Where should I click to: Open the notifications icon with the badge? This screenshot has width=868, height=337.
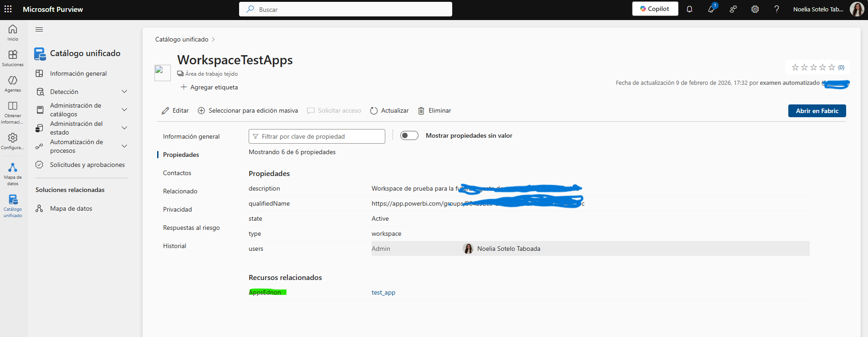[x=711, y=9]
